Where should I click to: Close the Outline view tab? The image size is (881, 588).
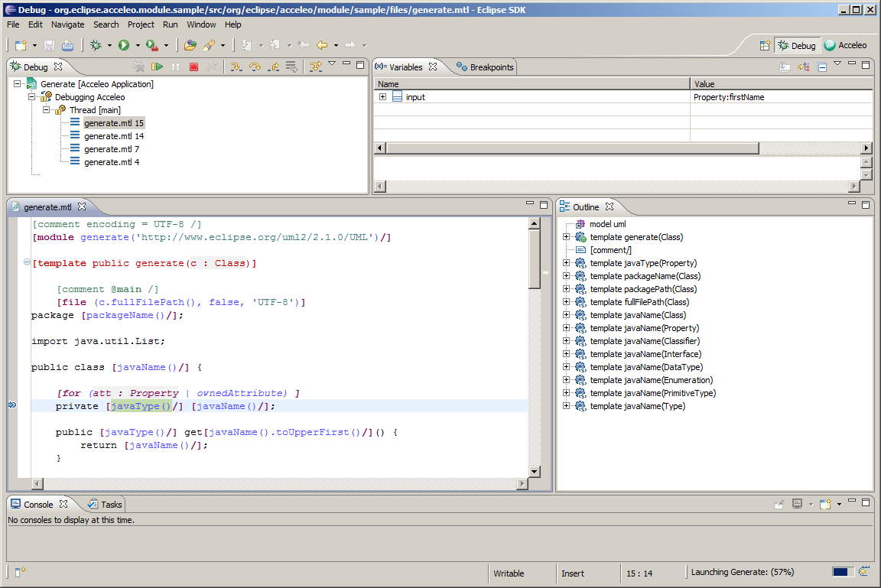pos(610,206)
